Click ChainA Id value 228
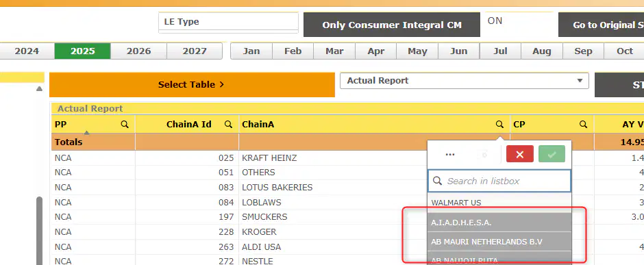The image size is (644, 265). [x=226, y=231]
